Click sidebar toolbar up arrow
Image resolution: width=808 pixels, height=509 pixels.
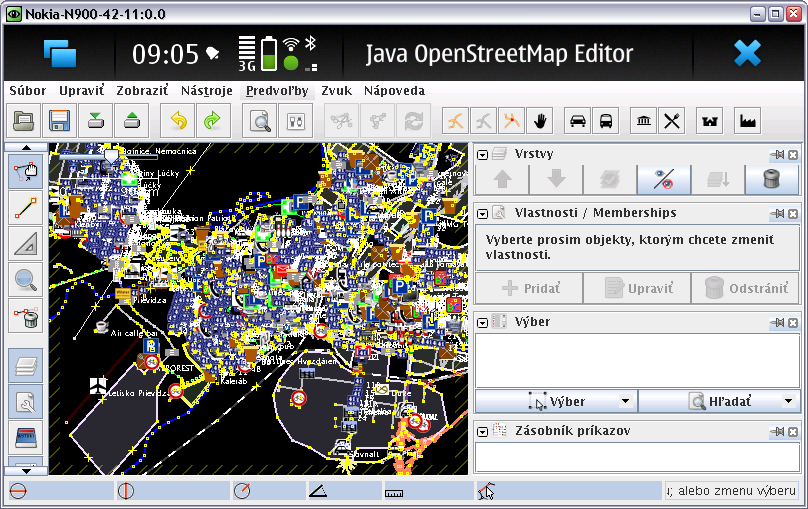(26, 148)
